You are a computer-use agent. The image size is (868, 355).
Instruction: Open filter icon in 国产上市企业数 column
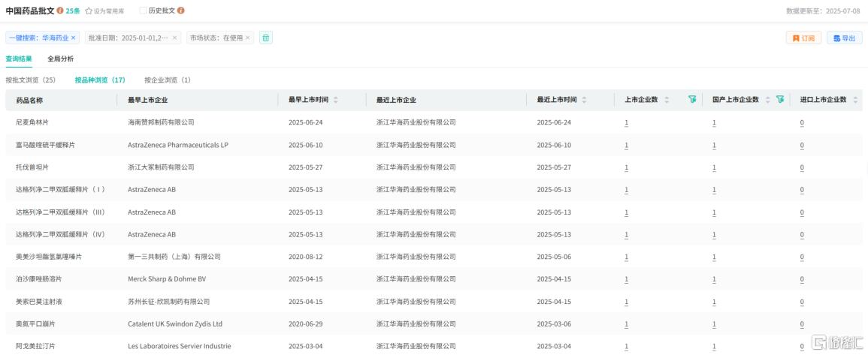[780, 100]
